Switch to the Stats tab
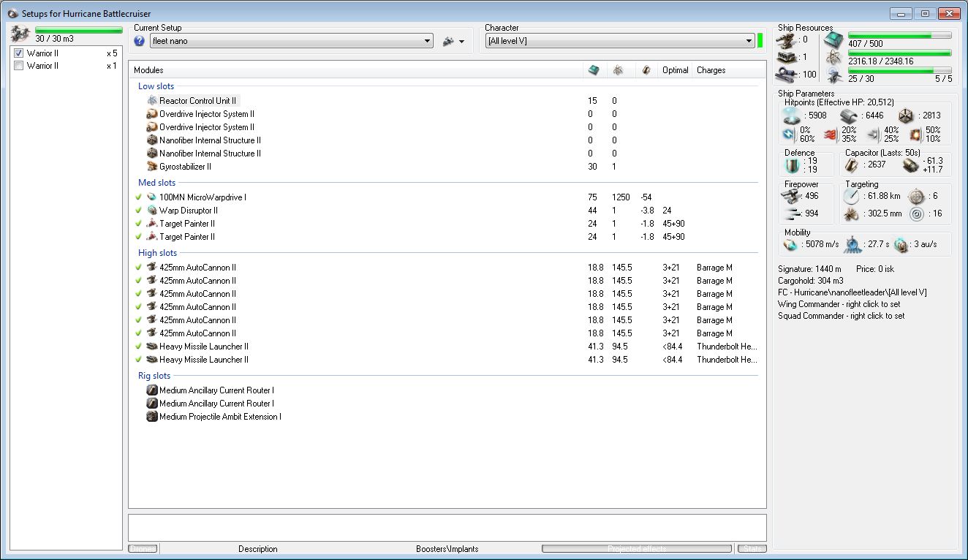The width and height of the screenshot is (968, 560). tap(751, 548)
